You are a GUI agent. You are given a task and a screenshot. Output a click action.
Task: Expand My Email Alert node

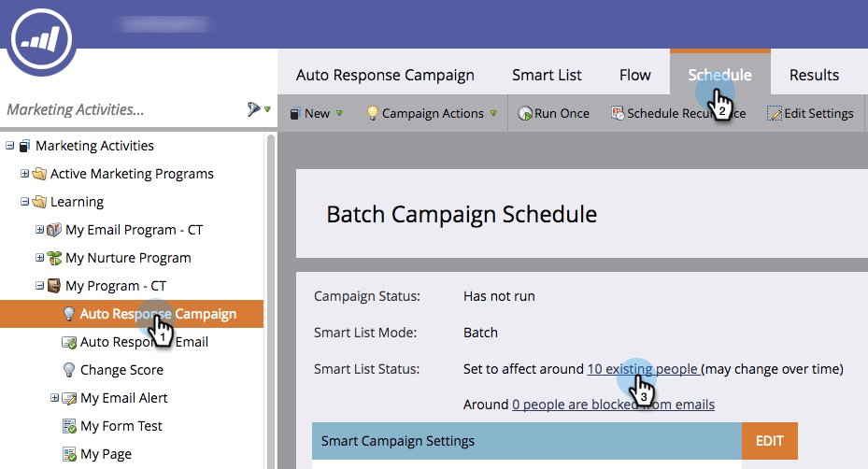[x=55, y=398]
